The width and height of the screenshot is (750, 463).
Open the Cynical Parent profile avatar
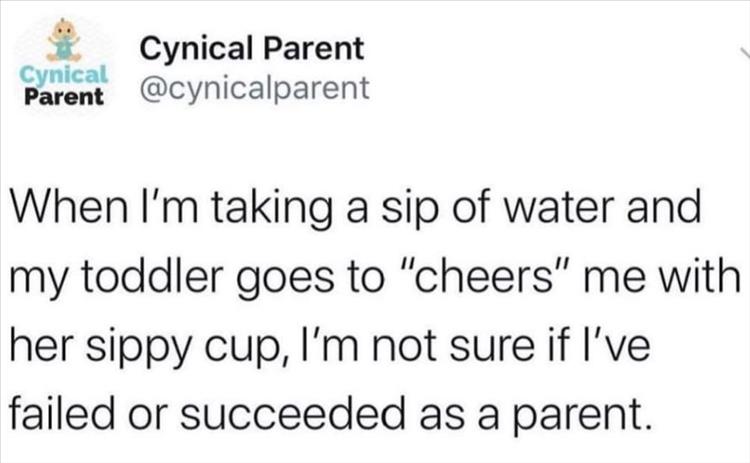[x=62, y=67]
